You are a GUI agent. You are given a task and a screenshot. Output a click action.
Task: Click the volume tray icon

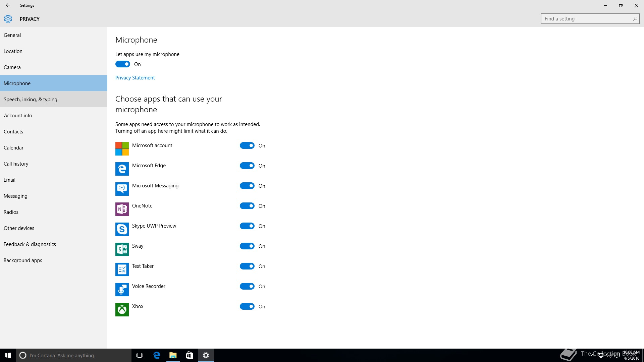tap(608, 355)
